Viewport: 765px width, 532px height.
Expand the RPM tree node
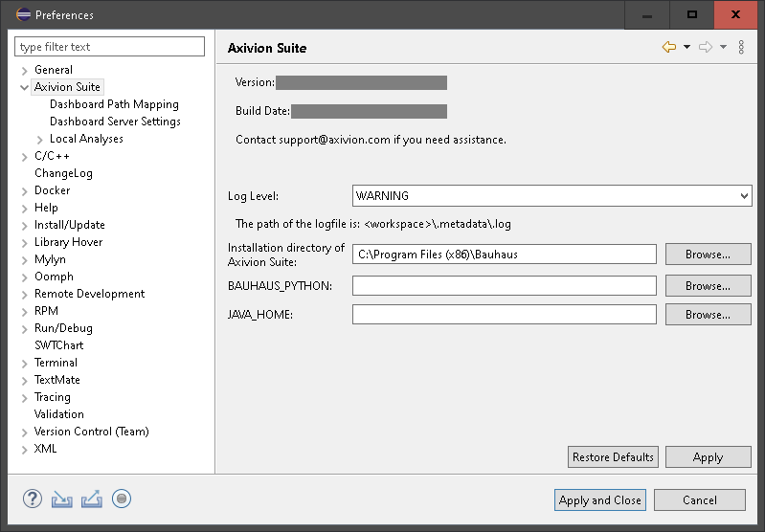click(24, 312)
